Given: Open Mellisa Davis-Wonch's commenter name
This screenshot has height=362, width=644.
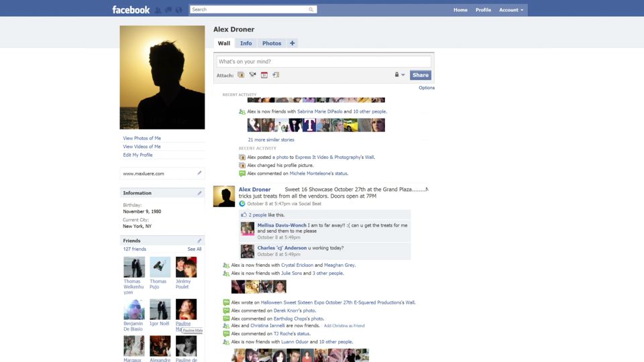Looking at the screenshot, I should pyautogui.click(x=282, y=225).
